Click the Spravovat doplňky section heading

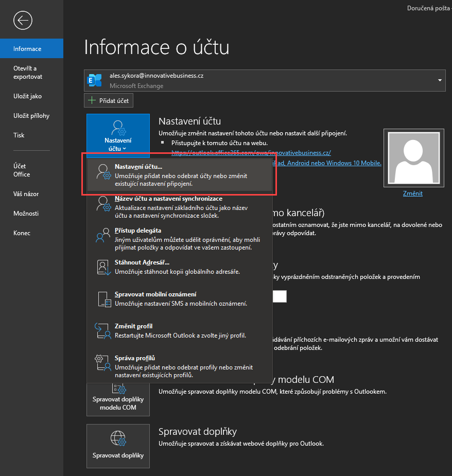click(198, 431)
